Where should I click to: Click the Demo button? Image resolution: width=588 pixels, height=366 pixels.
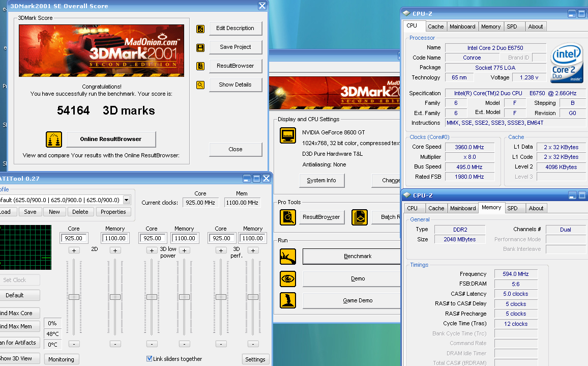tap(352, 278)
